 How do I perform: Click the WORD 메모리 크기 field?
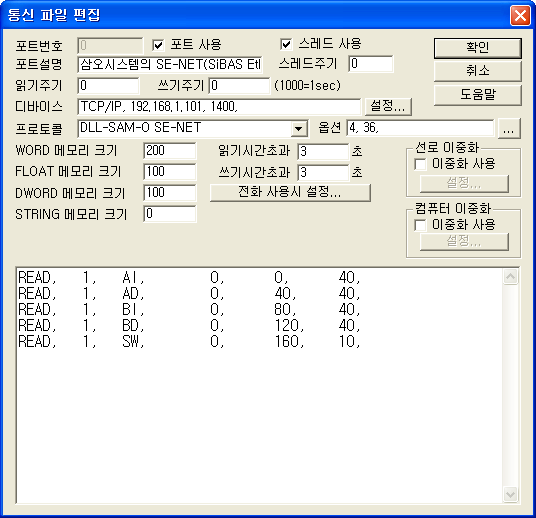pos(170,151)
